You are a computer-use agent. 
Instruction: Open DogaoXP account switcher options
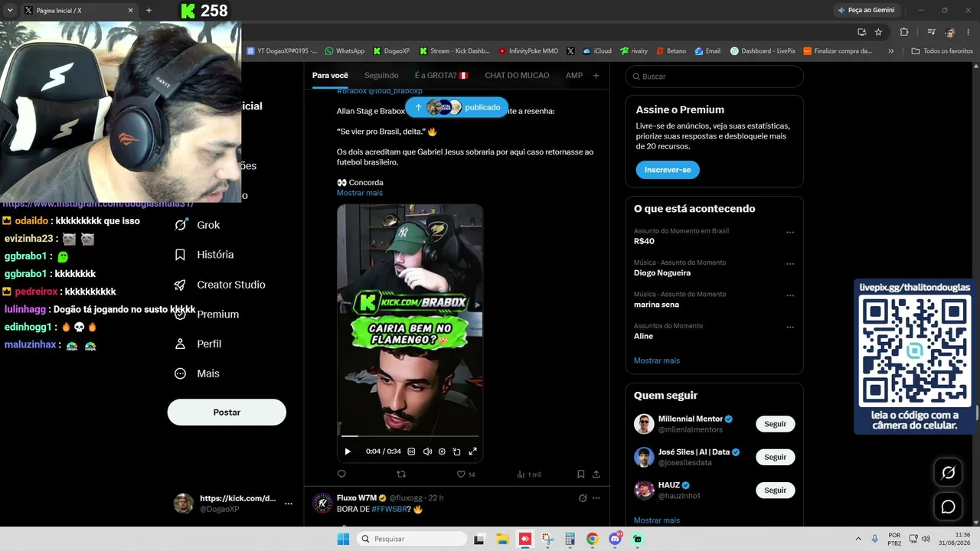289,504
